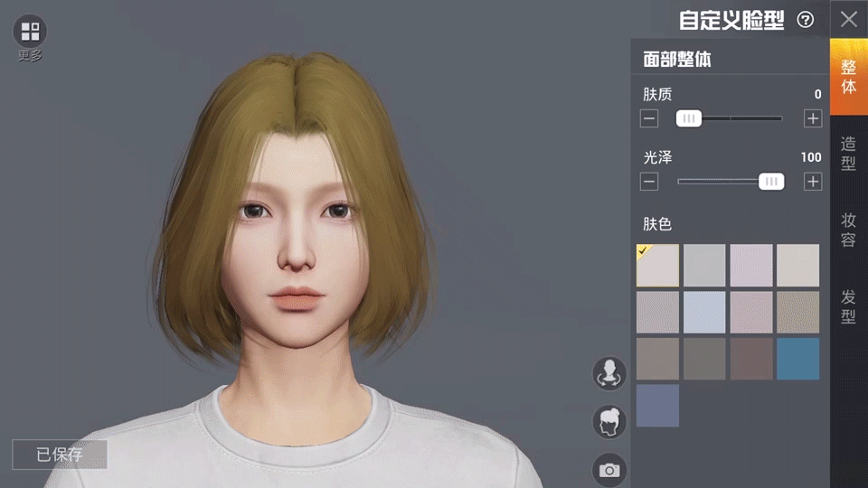Open the 发型 hairstyle tab
Screen dimensions: 868x488
848,306
